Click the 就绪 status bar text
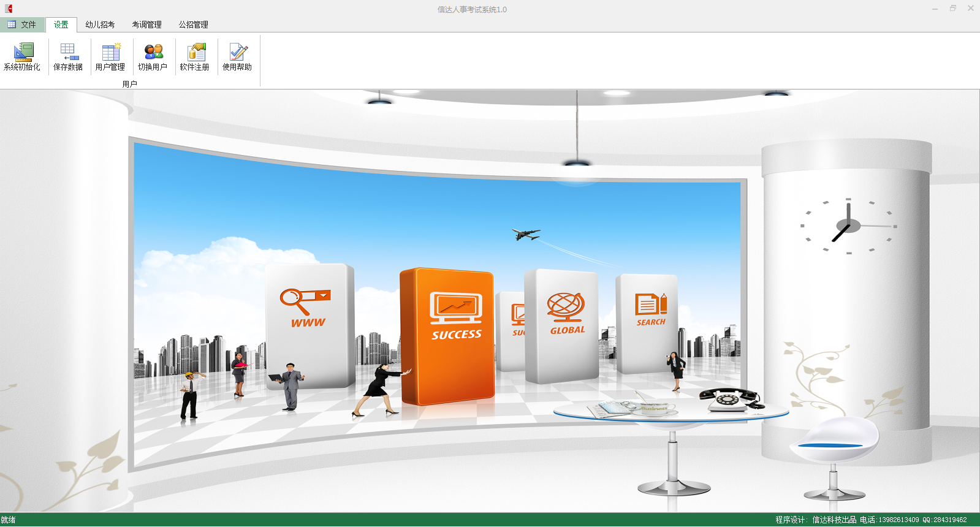 pyautogui.click(x=9, y=520)
